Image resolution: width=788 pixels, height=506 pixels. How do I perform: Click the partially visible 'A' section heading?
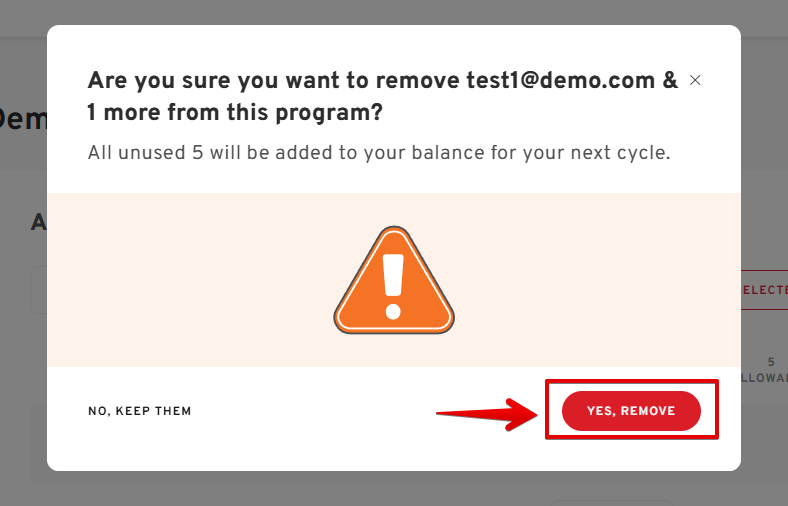tap(39, 222)
